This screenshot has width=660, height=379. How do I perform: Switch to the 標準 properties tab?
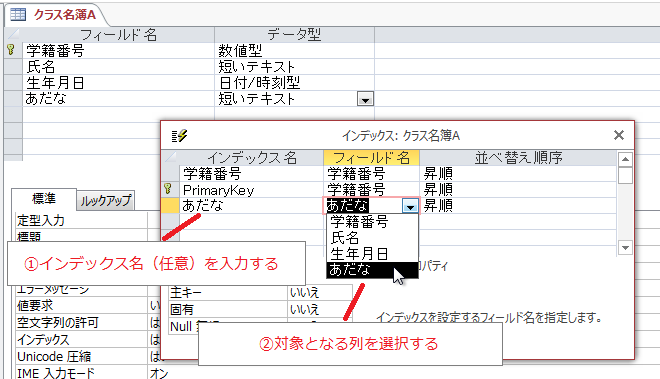pyautogui.click(x=44, y=199)
